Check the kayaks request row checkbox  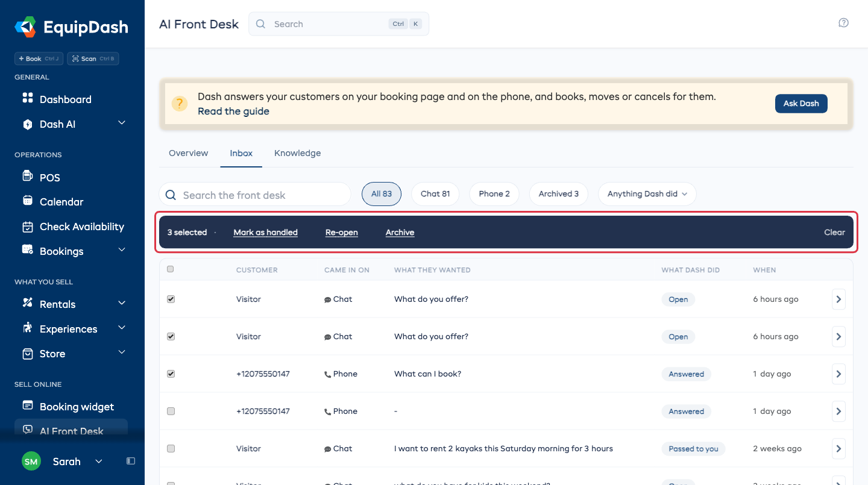(171, 449)
